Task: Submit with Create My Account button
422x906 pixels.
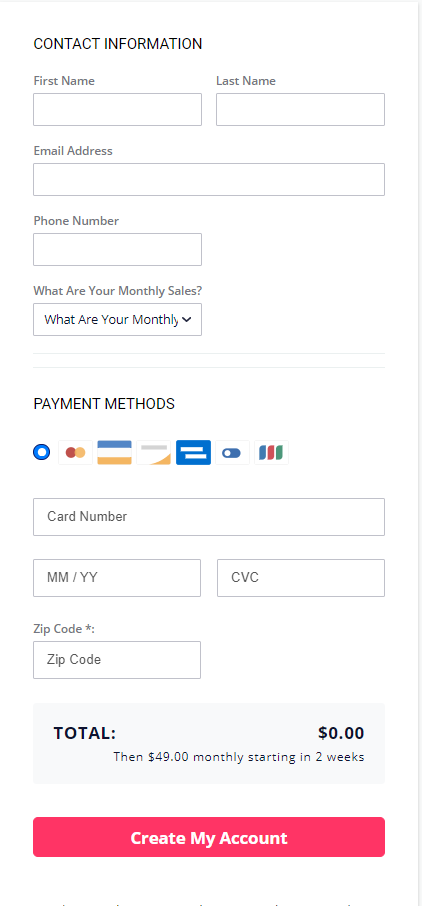Action: coord(209,837)
